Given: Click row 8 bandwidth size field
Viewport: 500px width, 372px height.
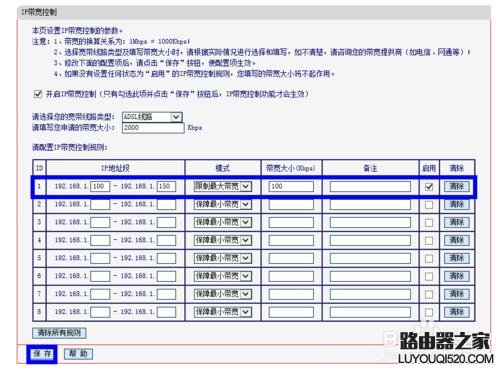Looking at the screenshot, I should (x=291, y=312).
